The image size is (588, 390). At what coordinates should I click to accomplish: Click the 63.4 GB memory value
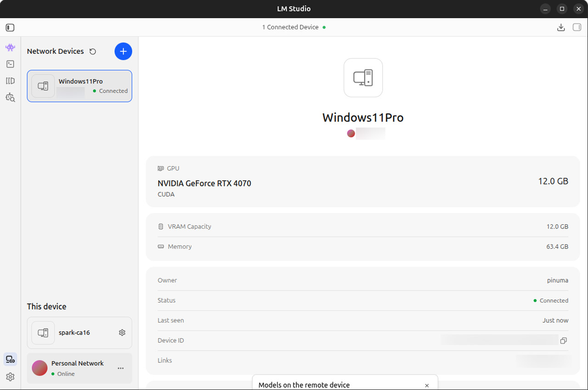557,247
